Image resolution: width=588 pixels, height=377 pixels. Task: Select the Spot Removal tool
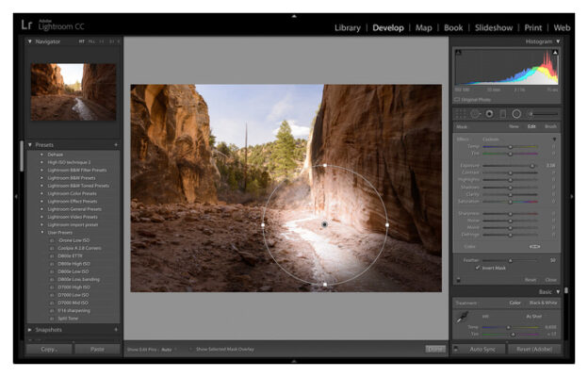pyautogui.click(x=476, y=114)
